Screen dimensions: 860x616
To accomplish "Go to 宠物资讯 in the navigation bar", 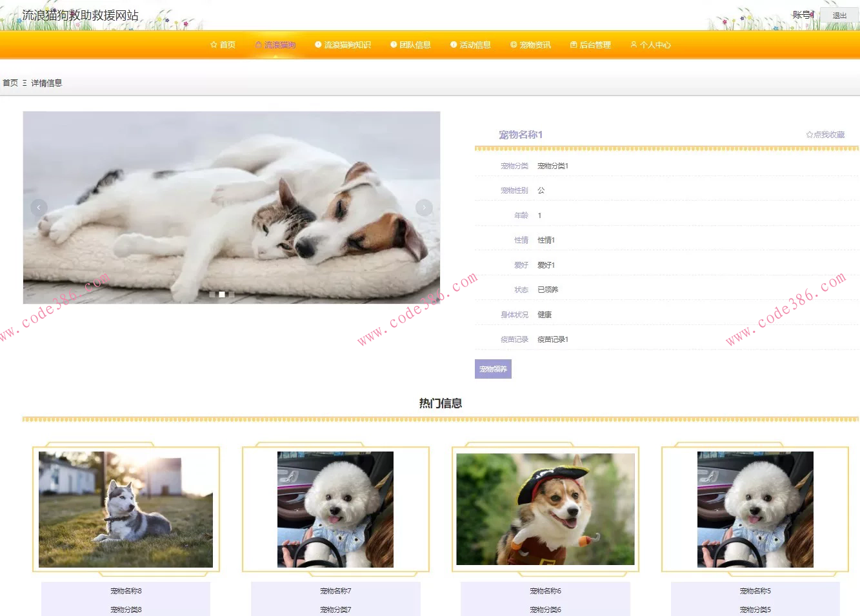I will click(x=530, y=45).
